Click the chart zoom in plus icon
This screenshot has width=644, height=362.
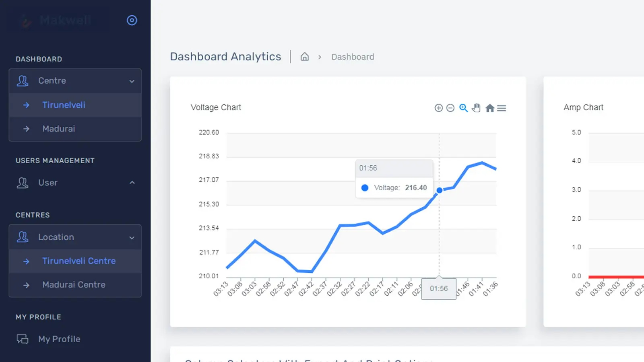(439, 108)
